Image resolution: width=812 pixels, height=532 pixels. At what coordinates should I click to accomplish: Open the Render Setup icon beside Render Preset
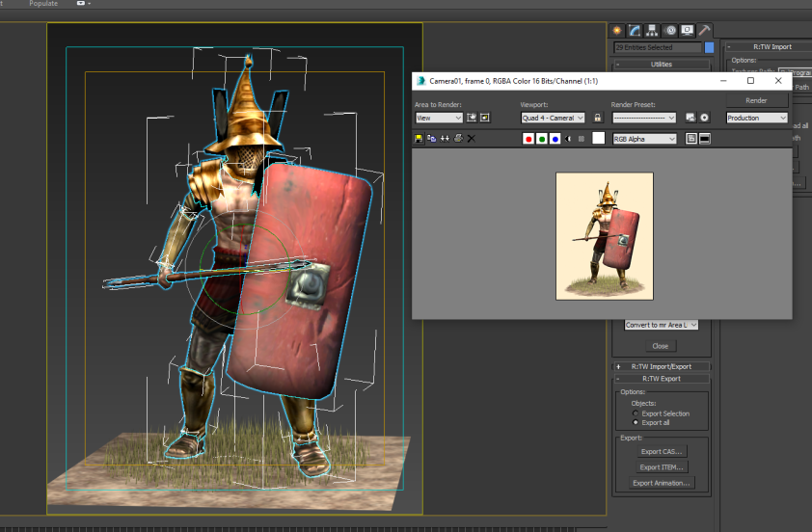[690, 118]
